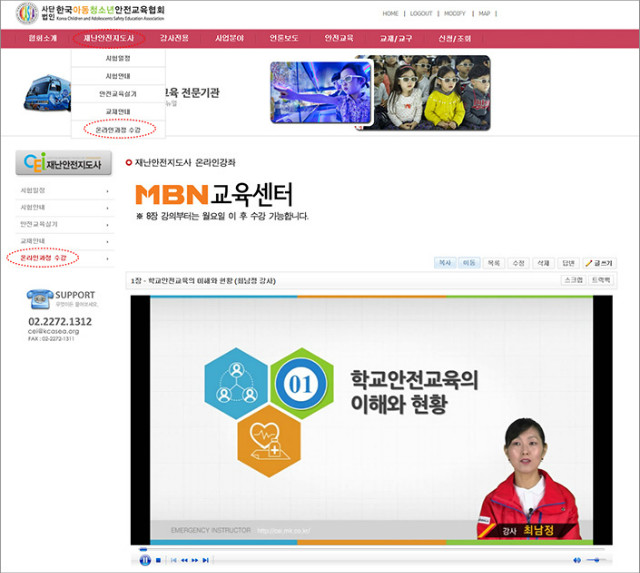
Task: Click the 삭제 (delete) button
Action: [x=543, y=263]
